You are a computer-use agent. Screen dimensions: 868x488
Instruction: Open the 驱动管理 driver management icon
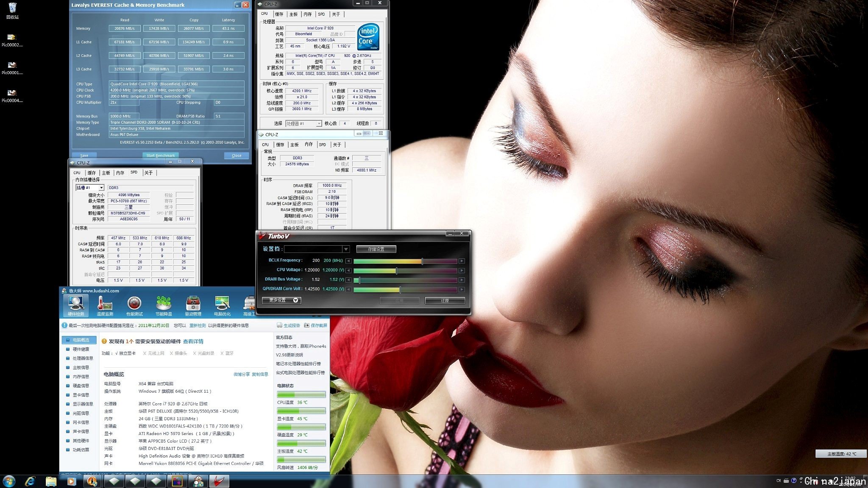[x=193, y=305]
